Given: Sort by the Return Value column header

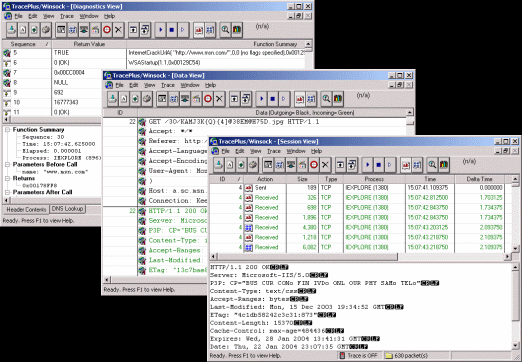Looking at the screenshot, I should (x=89, y=44).
